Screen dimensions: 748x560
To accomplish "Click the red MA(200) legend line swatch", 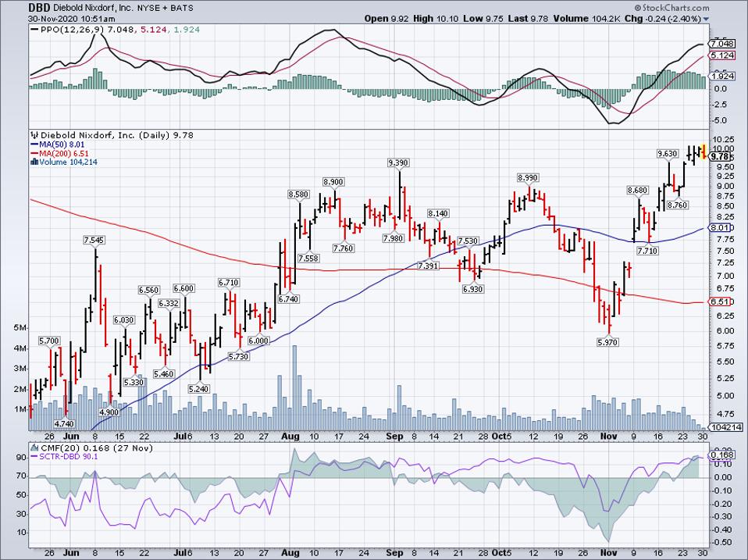I will [34, 154].
